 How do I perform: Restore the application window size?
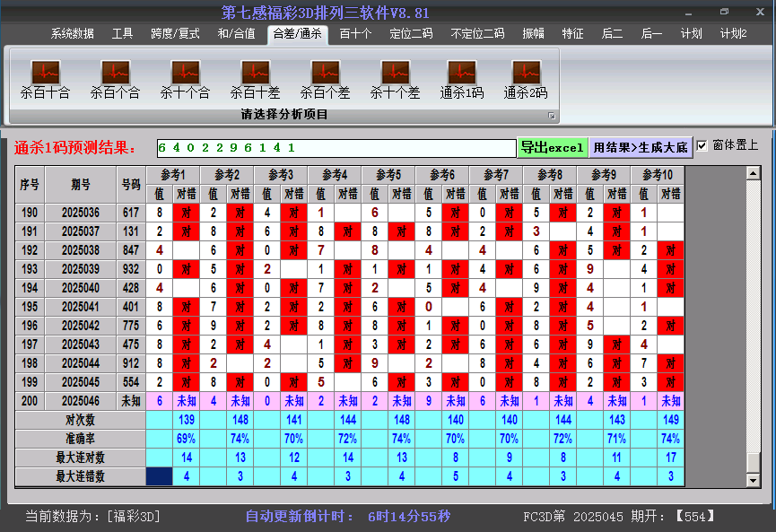pos(725,12)
